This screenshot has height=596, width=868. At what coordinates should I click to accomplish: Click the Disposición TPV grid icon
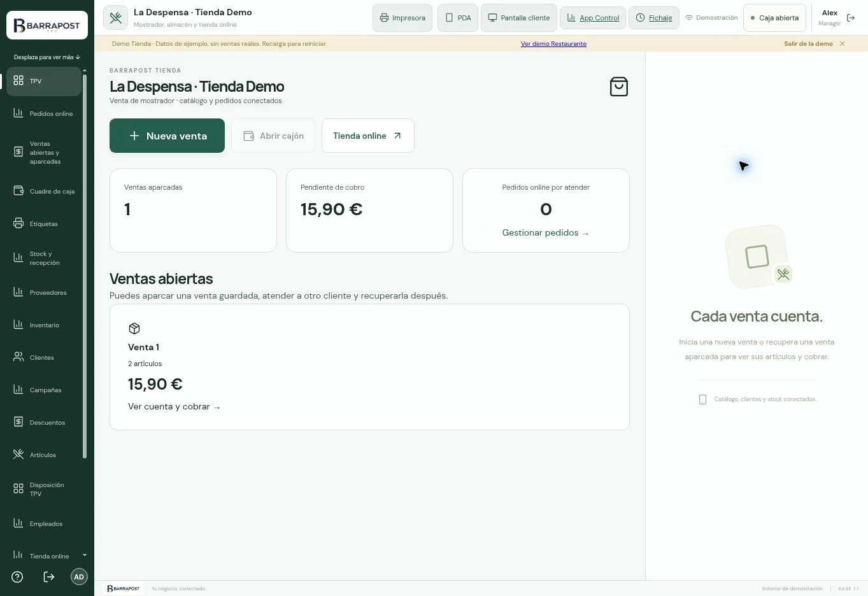click(x=18, y=489)
